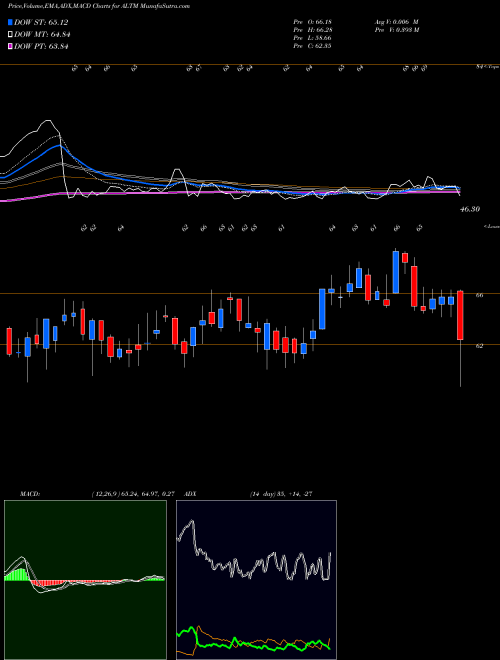Click the 'Pre H: 66.28' high value
The image size is (500, 660).
pos(312,30)
